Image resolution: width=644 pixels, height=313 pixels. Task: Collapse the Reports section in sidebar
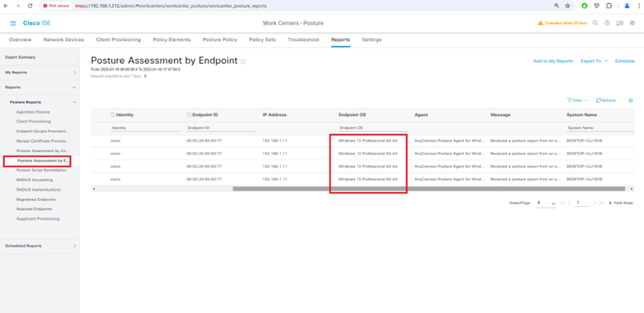coord(74,87)
